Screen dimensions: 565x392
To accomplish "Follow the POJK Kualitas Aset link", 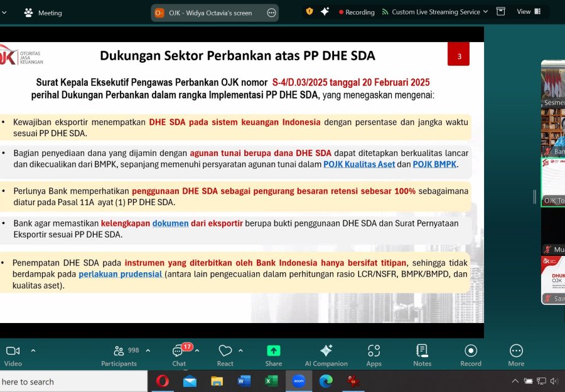I will [x=359, y=164].
